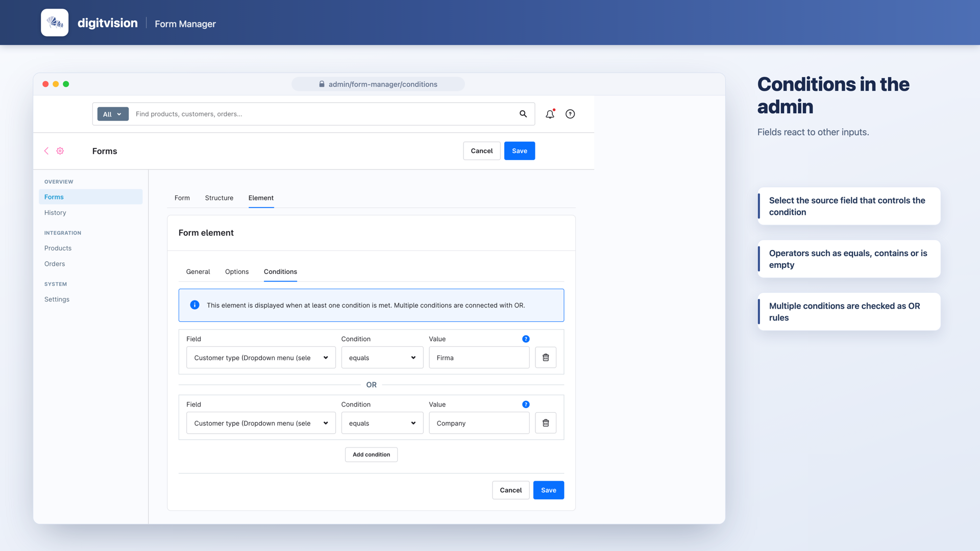Image resolution: width=980 pixels, height=551 pixels.
Task: Click the digitvision logo icon
Action: 55,22
